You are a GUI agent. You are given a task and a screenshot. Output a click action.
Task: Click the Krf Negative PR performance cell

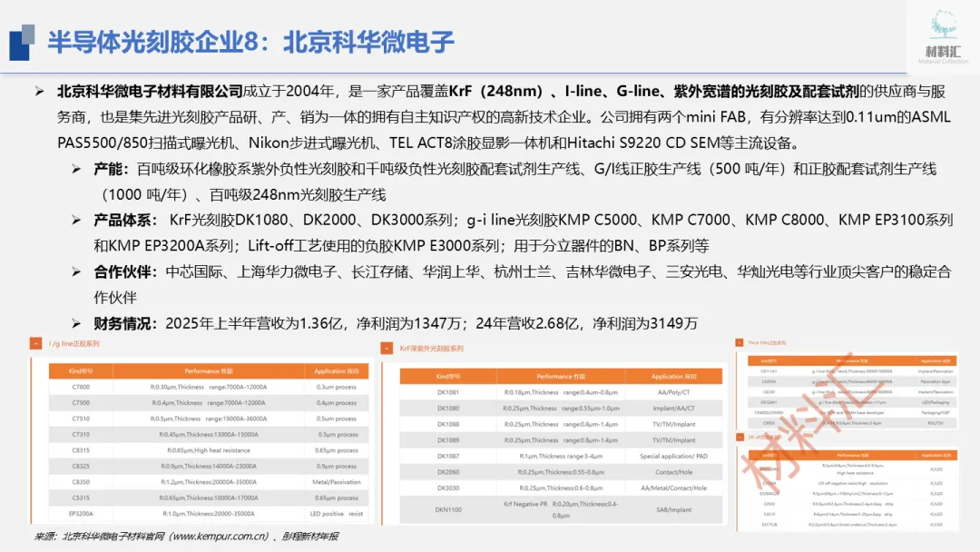[x=561, y=509]
